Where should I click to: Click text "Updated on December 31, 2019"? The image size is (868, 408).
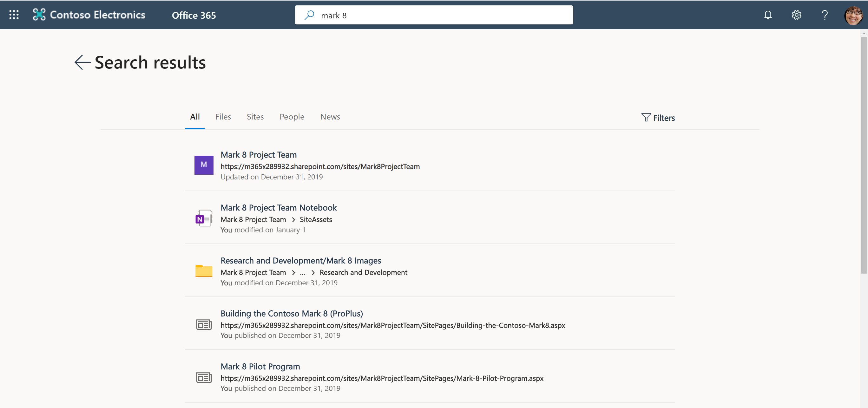272,177
